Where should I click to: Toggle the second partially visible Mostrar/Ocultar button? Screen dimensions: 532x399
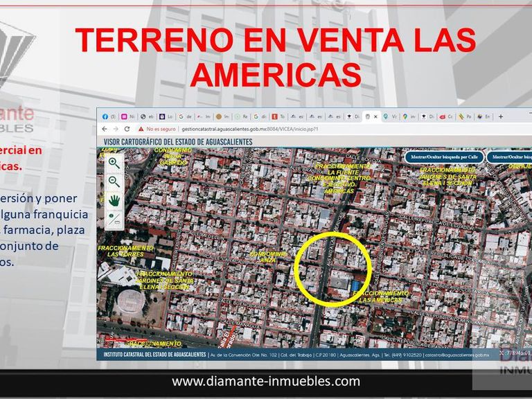click(x=508, y=157)
